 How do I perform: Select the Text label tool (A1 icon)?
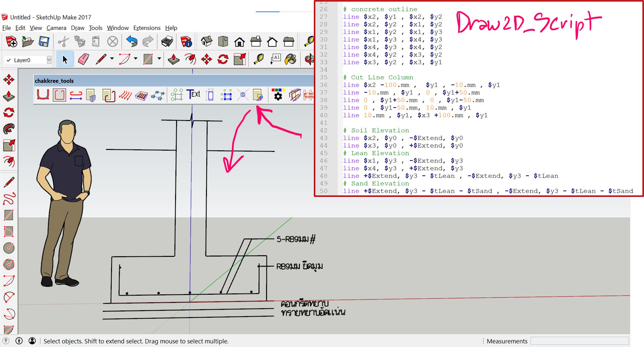tap(275, 59)
